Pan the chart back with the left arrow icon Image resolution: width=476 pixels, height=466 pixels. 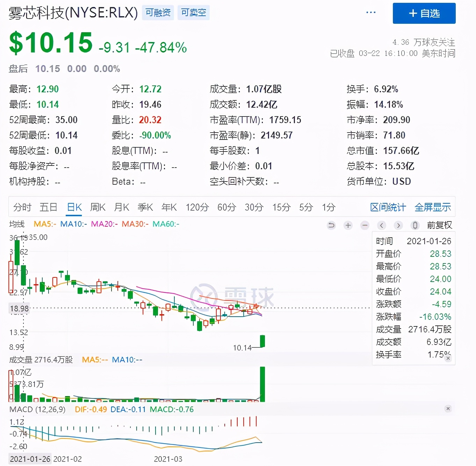[x=382, y=225]
